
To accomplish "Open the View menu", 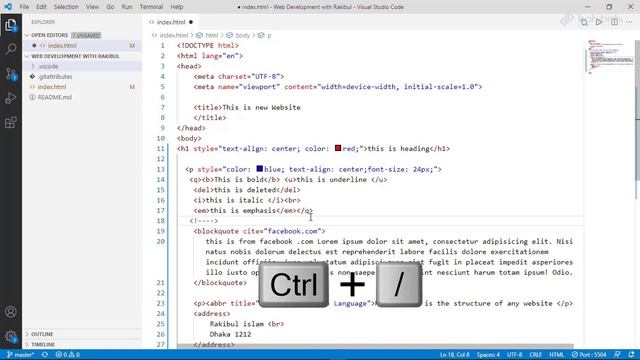I will [92, 7].
